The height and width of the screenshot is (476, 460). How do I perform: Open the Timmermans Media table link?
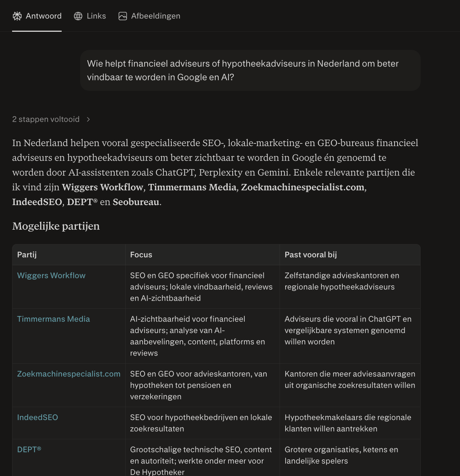[53, 319]
